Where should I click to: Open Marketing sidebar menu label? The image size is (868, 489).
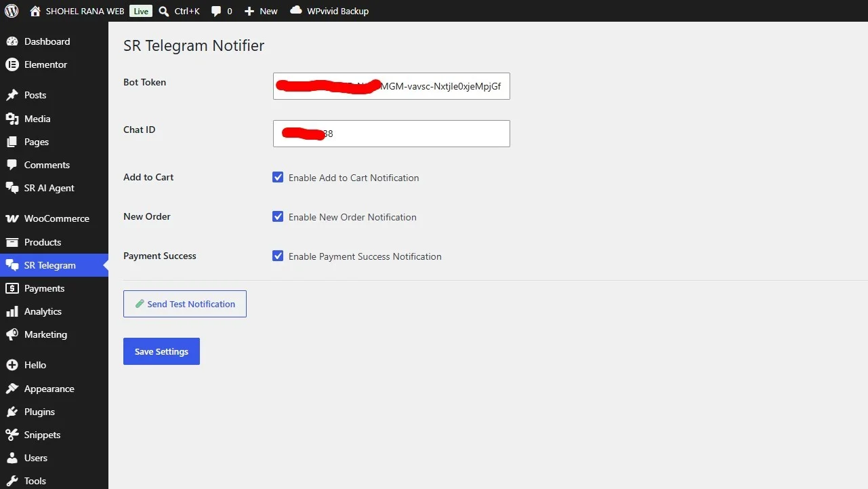tap(45, 334)
